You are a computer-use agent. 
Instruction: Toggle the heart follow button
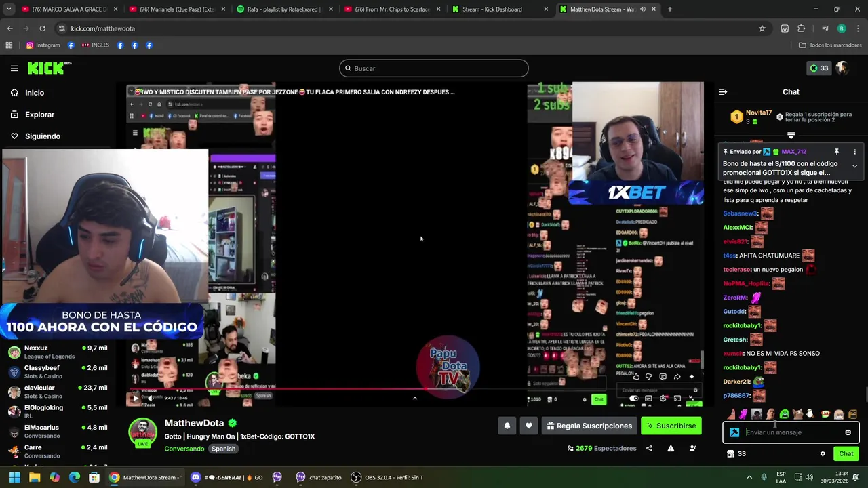(529, 426)
